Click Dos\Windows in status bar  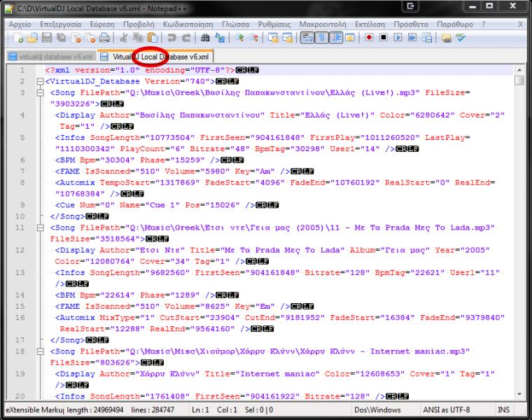(x=377, y=409)
